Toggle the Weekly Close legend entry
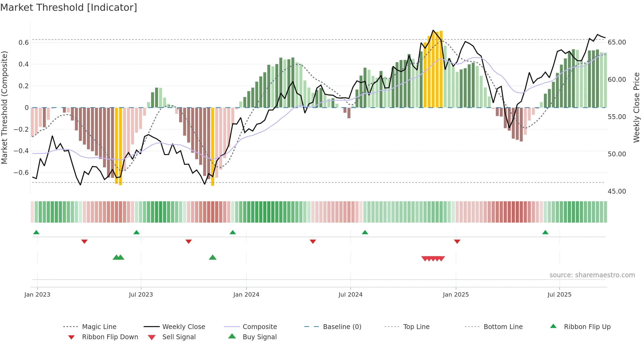 (x=174, y=327)
